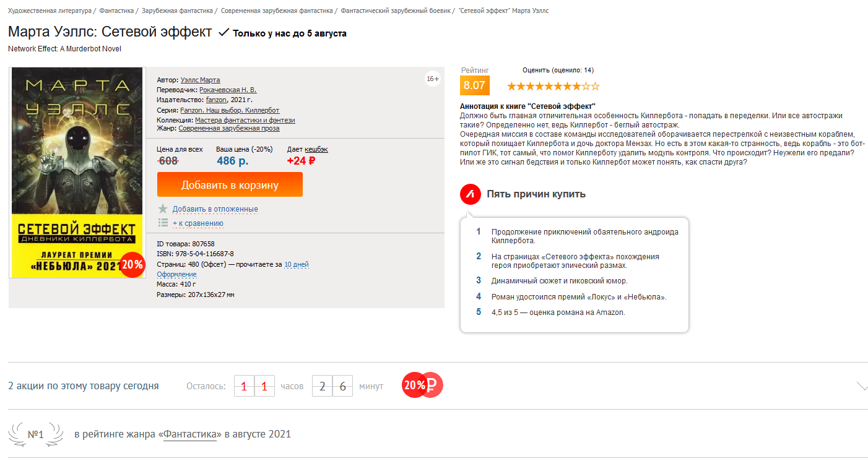Open the "10 дней" reading time popup
Screen dimensions: 868x461
(296, 264)
